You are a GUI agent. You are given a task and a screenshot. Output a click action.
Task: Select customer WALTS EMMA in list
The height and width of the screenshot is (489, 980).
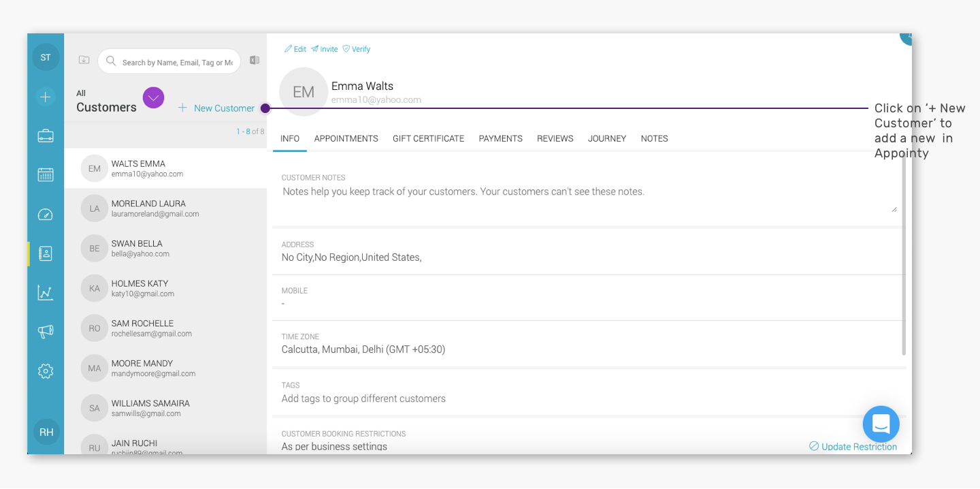165,168
